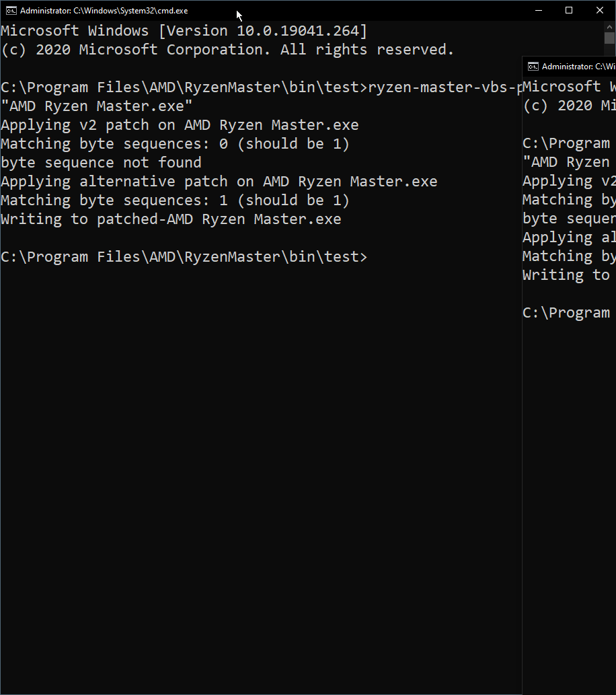Minimize the Administrator cmd.exe window
The width and height of the screenshot is (616, 695).
pos(538,10)
